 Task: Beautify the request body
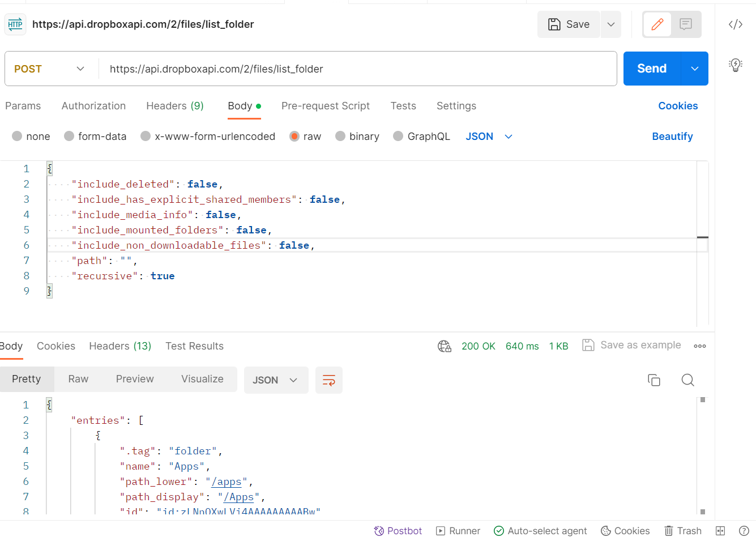click(x=672, y=137)
